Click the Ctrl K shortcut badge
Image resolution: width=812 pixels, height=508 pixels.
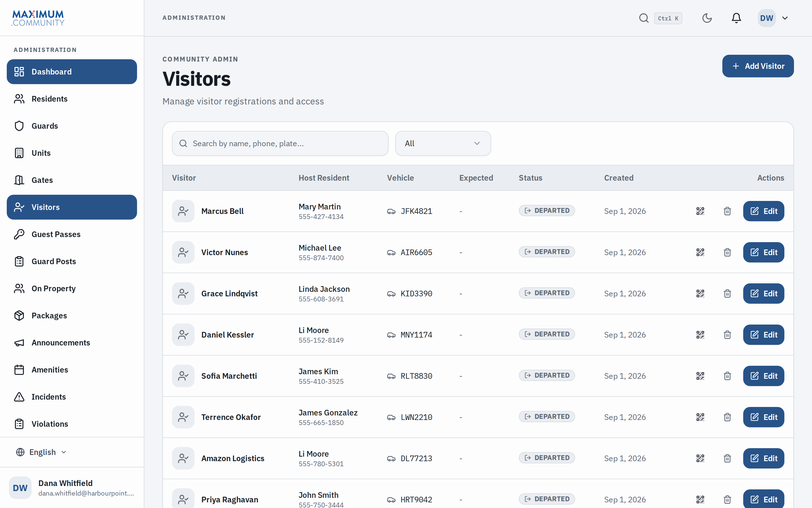coord(668,18)
